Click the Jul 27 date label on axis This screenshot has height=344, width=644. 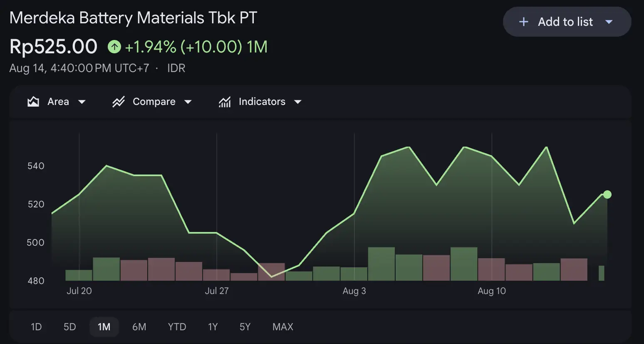click(x=217, y=291)
